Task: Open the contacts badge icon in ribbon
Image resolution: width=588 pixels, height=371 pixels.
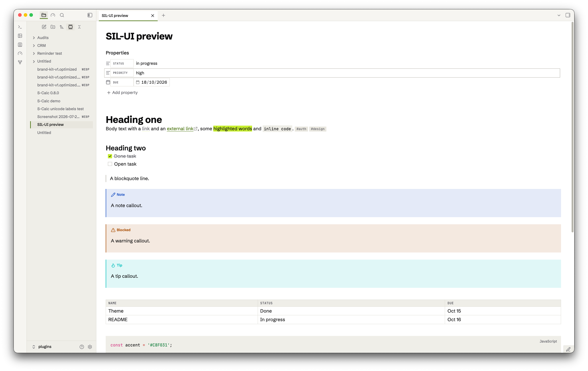Action: click(20, 45)
